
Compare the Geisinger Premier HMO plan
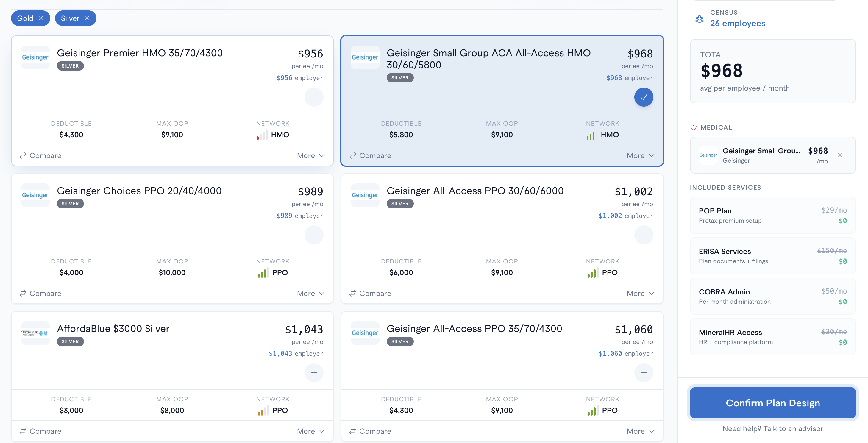[x=40, y=156]
